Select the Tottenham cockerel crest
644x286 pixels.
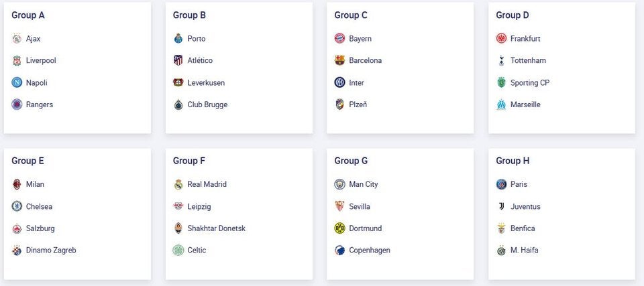coord(501,61)
